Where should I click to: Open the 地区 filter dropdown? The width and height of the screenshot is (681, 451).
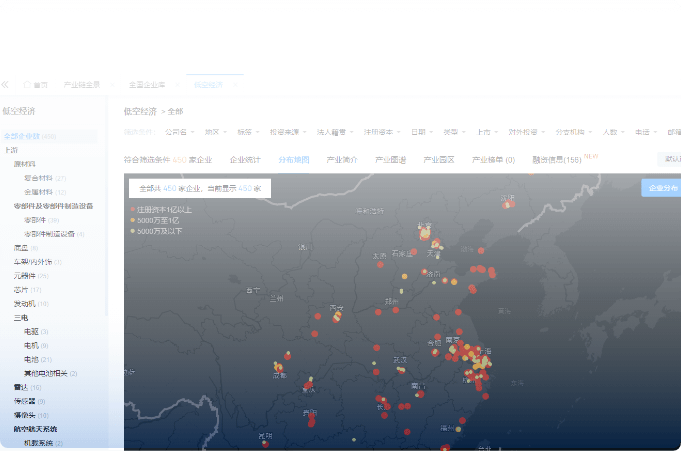(x=215, y=131)
